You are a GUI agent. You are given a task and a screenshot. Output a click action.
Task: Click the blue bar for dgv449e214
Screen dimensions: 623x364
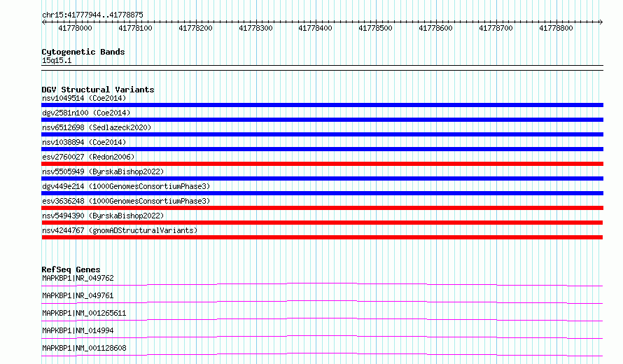pyautogui.click(x=322, y=193)
